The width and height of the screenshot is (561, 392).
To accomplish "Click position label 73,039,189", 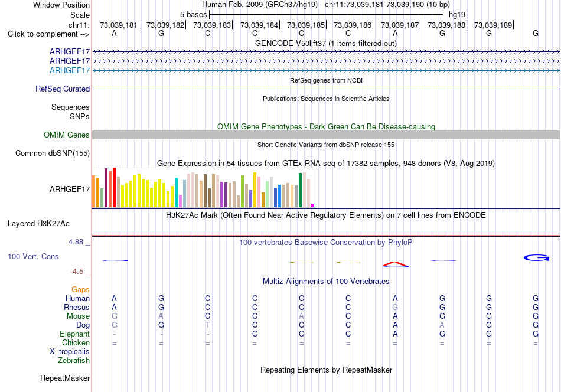I will pos(493,25).
